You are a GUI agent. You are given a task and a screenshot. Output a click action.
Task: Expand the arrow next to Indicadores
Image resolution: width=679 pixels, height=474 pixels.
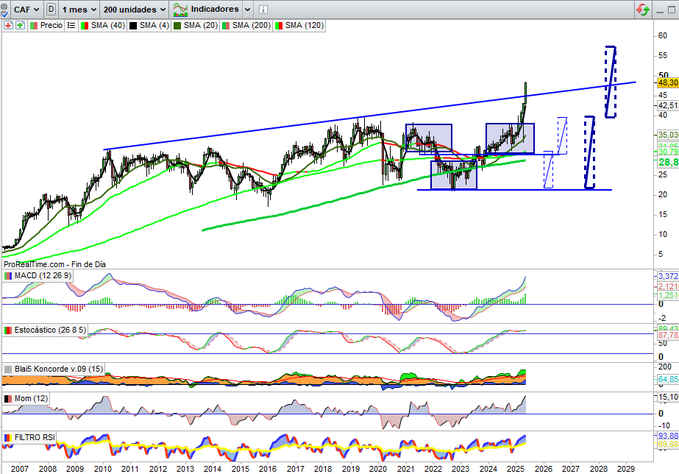click(x=247, y=9)
